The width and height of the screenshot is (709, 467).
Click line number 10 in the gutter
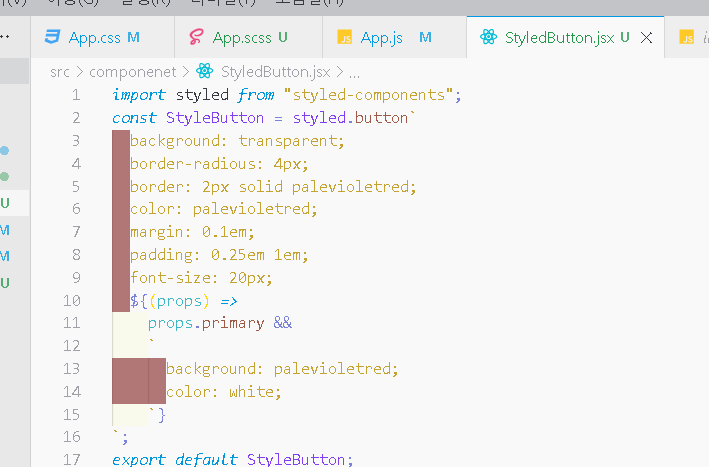pos(72,301)
